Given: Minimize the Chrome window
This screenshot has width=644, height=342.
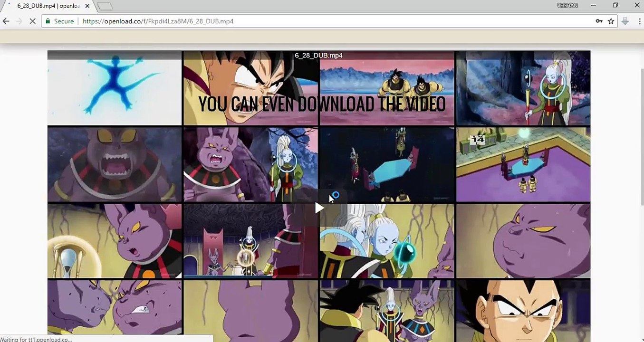Looking at the screenshot, I should [594, 5].
